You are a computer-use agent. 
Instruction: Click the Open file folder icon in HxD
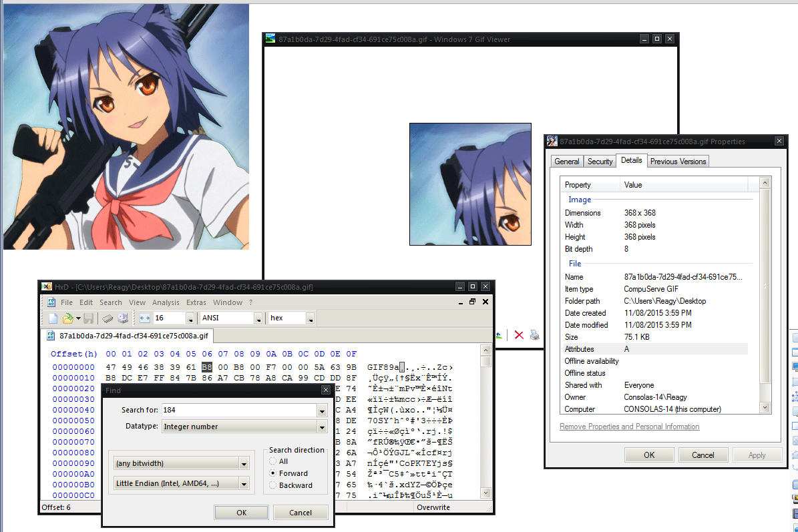(67, 318)
